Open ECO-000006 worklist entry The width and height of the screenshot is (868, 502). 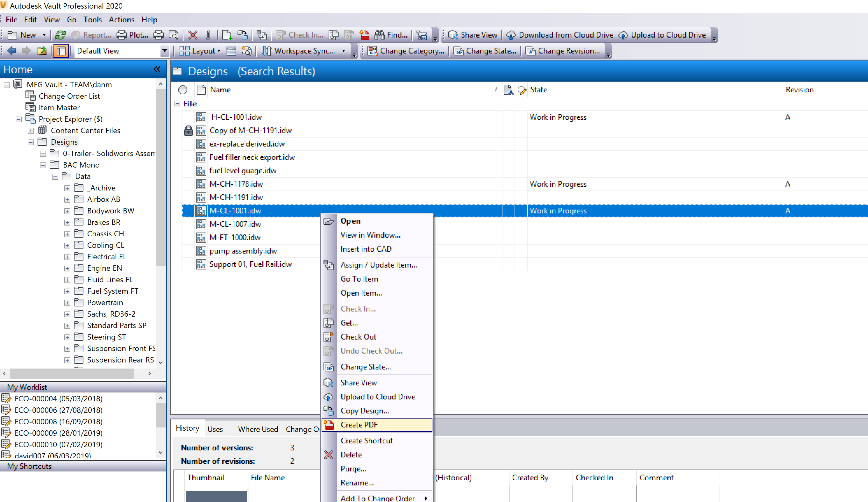(58, 410)
